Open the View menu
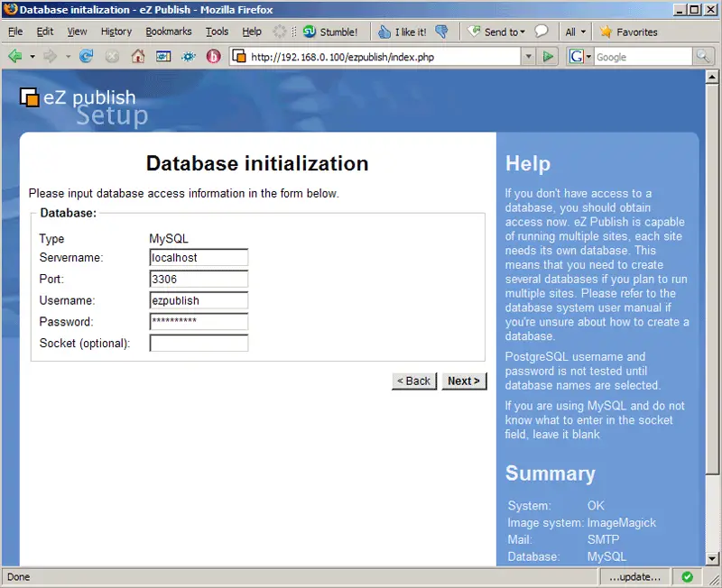Screen dimensions: 722x588 pyautogui.click(x=77, y=32)
